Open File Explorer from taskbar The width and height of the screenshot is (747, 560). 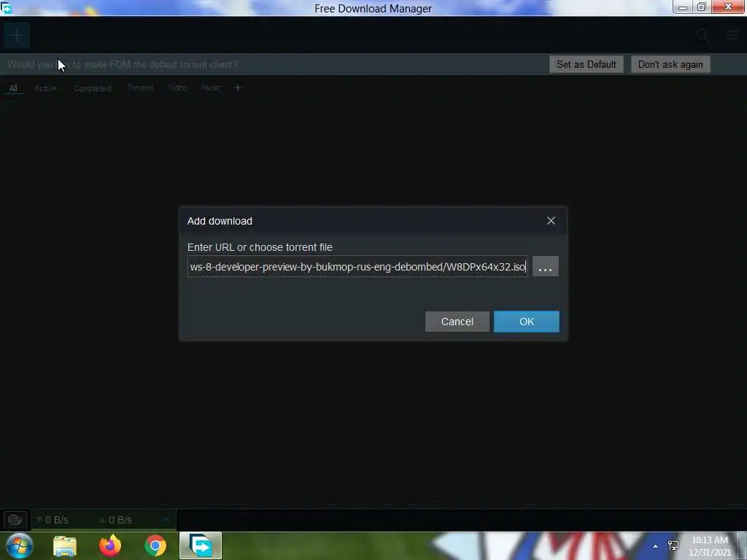(65, 545)
